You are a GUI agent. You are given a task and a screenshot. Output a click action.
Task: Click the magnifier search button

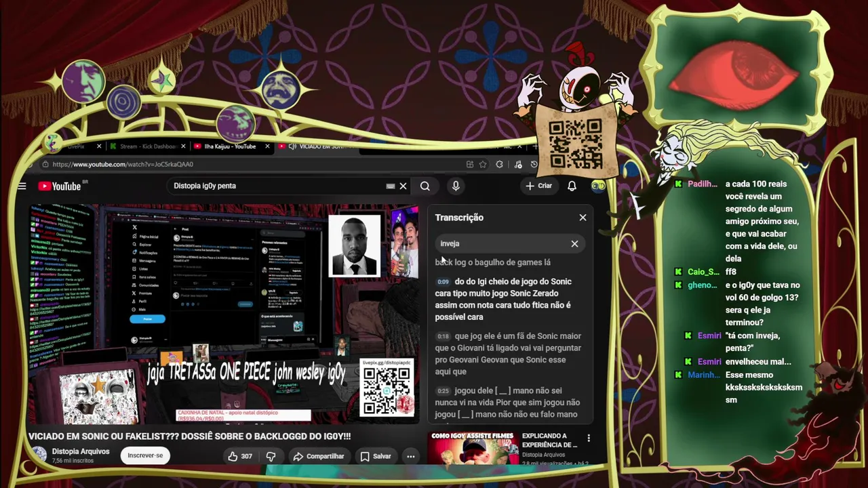coord(425,186)
